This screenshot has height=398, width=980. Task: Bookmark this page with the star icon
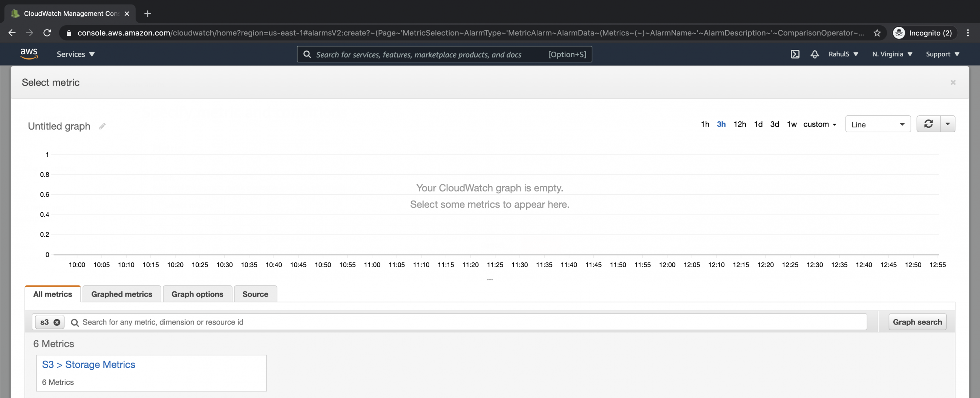(877, 33)
